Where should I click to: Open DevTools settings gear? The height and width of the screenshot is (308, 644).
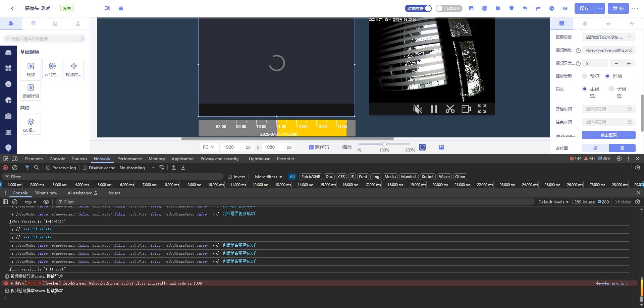tap(619, 159)
